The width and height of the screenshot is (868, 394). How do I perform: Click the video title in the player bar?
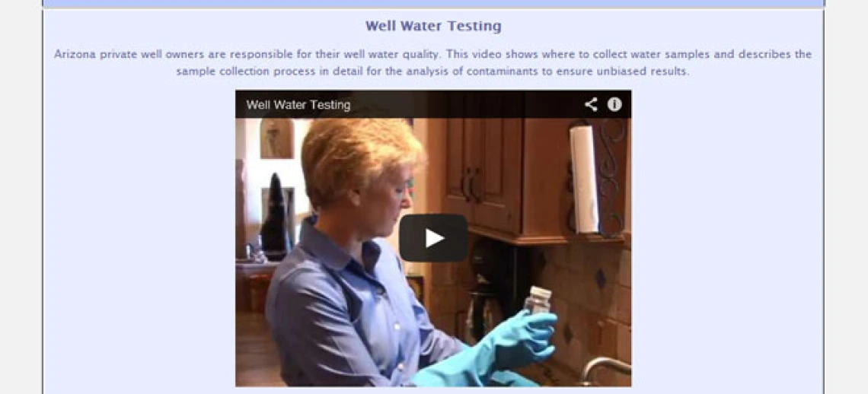pyautogui.click(x=298, y=105)
